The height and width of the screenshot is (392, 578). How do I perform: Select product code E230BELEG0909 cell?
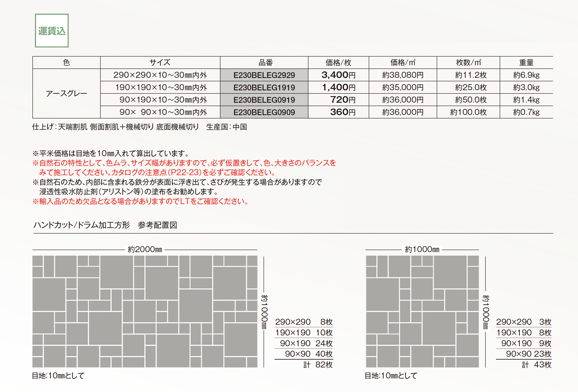click(264, 112)
